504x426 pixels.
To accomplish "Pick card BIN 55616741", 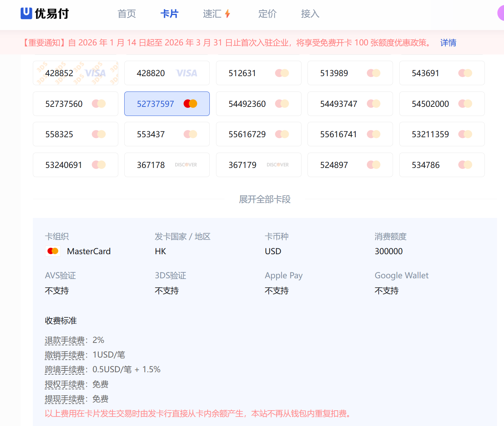I will tap(350, 134).
